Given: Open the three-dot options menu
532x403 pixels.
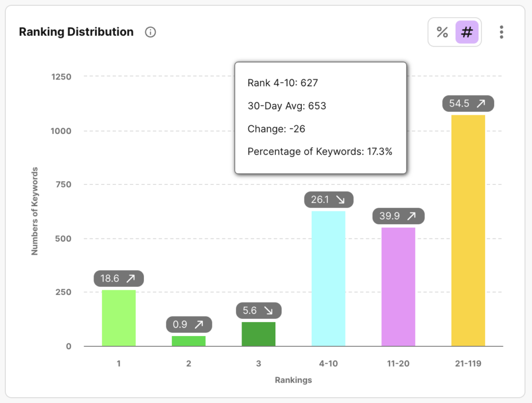Looking at the screenshot, I should [501, 32].
